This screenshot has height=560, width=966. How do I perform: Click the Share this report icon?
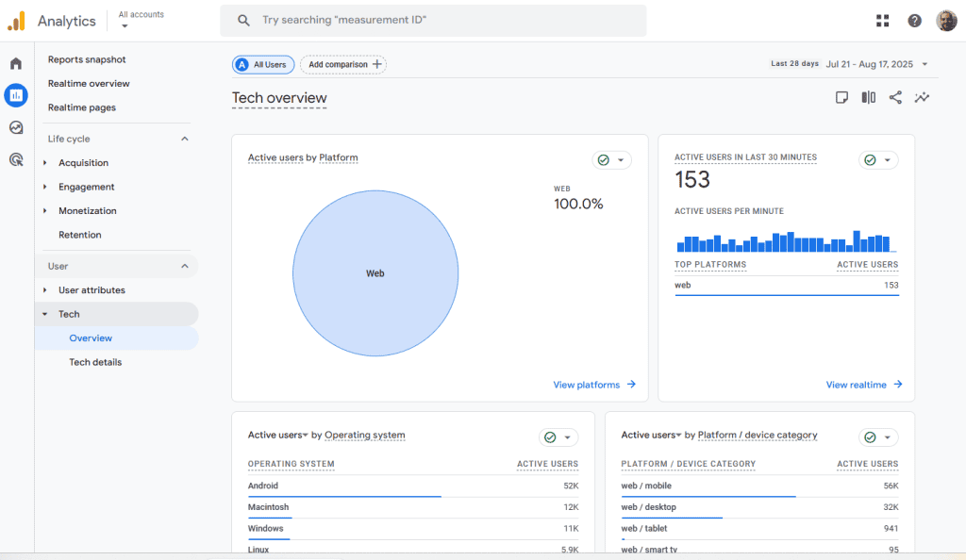[895, 97]
